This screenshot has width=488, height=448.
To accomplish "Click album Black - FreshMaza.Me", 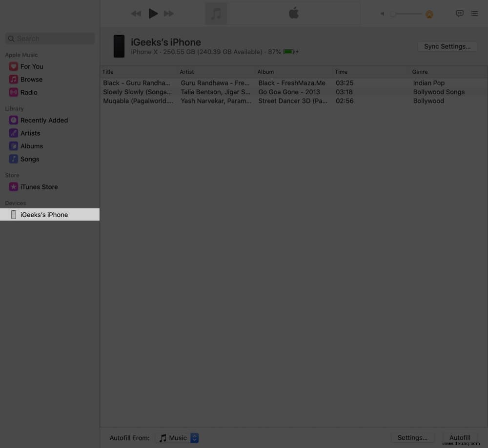I will pos(292,83).
